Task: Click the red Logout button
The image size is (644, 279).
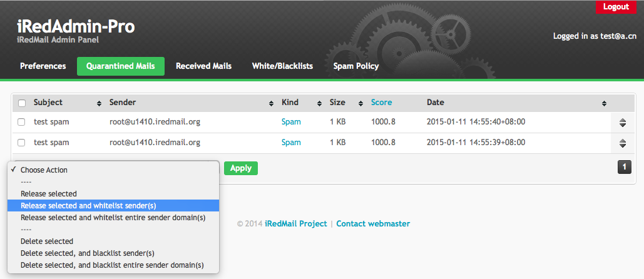Action: coord(616,6)
